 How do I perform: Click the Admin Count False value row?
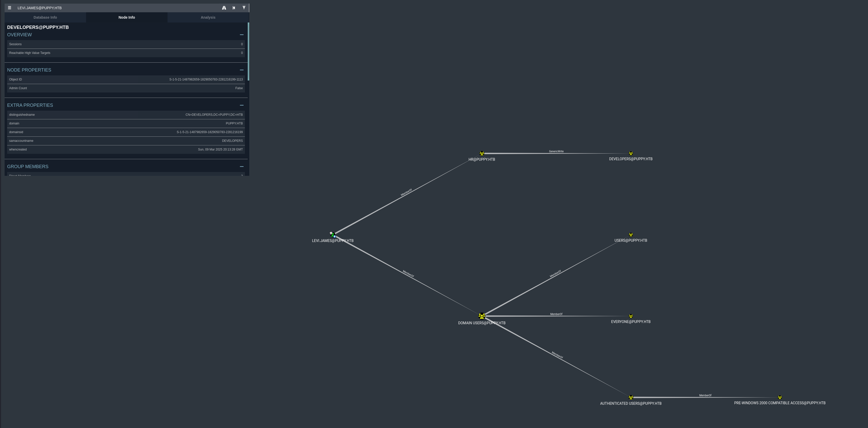tap(126, 88)
